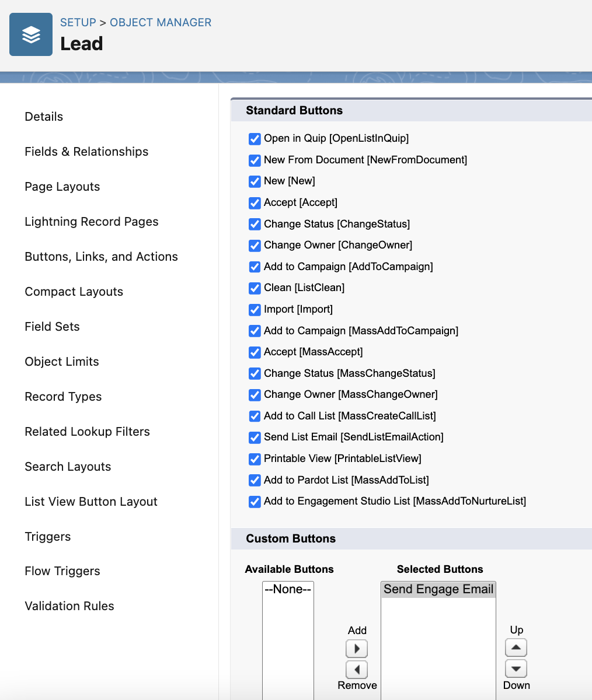
Task: Select --None-- in Available Buttons list
Action: click(288, 589)
